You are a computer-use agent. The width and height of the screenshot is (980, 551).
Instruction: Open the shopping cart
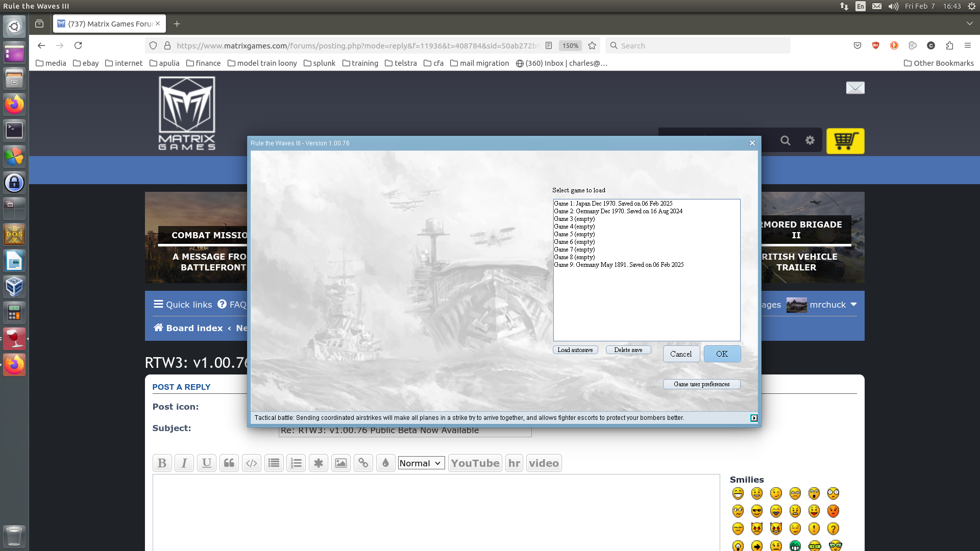pyautogui.click(x=845, y=141)
